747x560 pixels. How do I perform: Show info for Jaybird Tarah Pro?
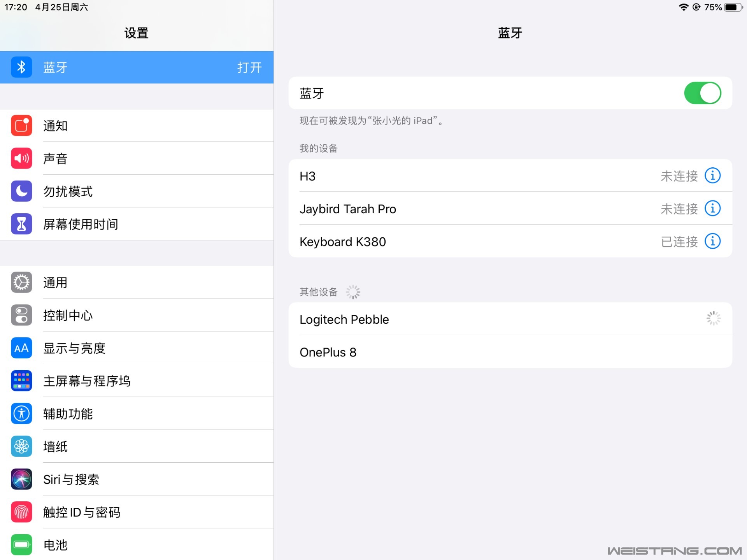713,208
